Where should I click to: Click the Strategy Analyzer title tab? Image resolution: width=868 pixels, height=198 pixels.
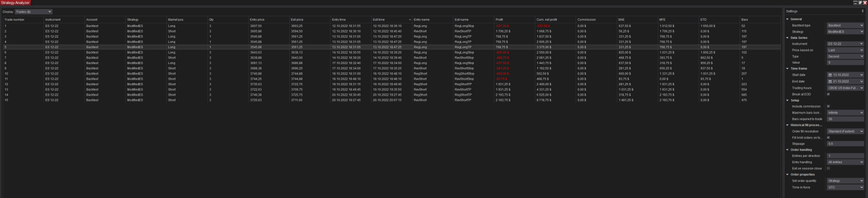pos(15,3)
